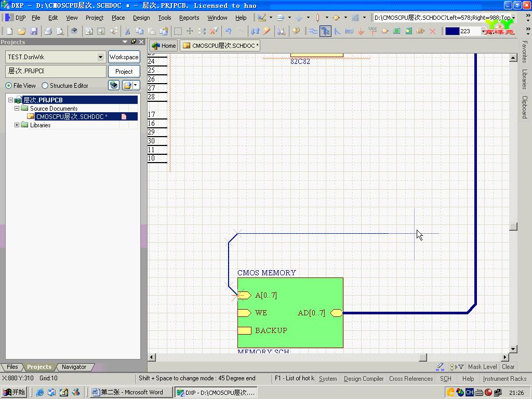Create a new document with the blank-page icon
The width and height of the screenshot is (532, 399).
[x=9, y=31]
